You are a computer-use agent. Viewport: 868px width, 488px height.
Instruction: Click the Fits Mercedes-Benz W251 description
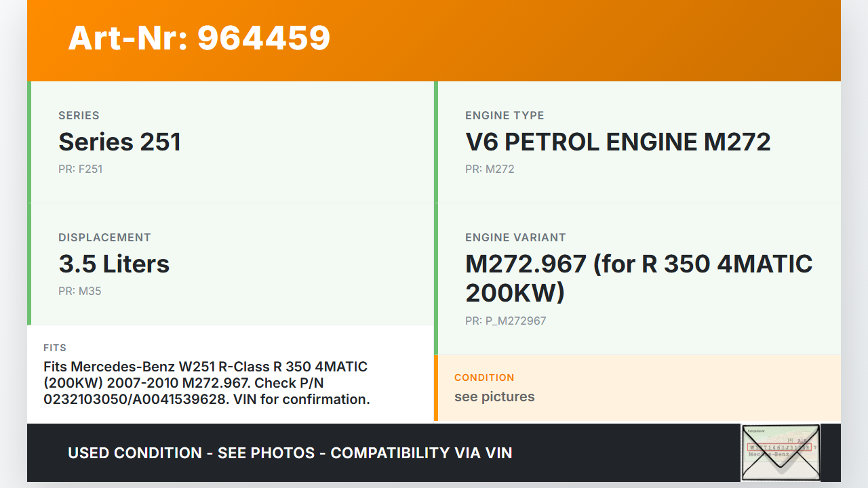point(206,383)
